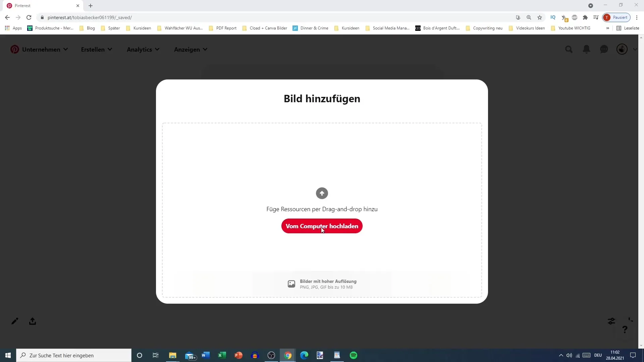Click the profile account icon
This screenshot has height=362, width=644.
click(x=622, y=49)
